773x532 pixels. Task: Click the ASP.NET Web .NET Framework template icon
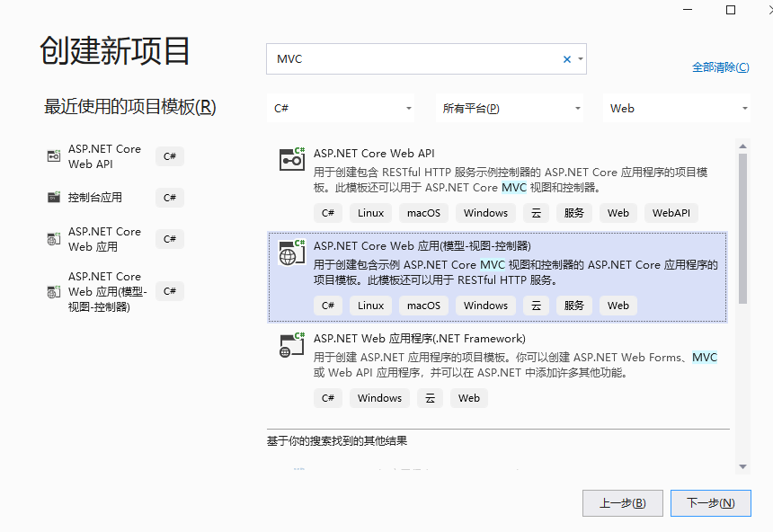[290, 345]
